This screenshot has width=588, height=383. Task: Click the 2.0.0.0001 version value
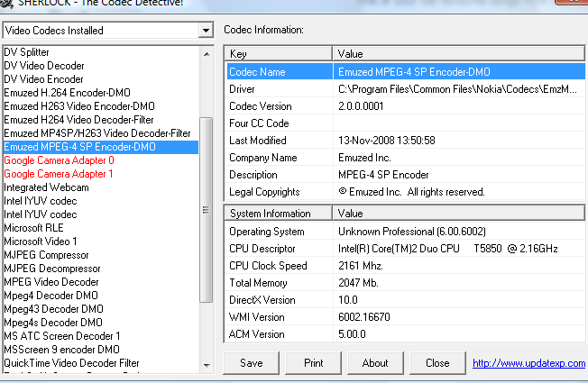(361, 106)
